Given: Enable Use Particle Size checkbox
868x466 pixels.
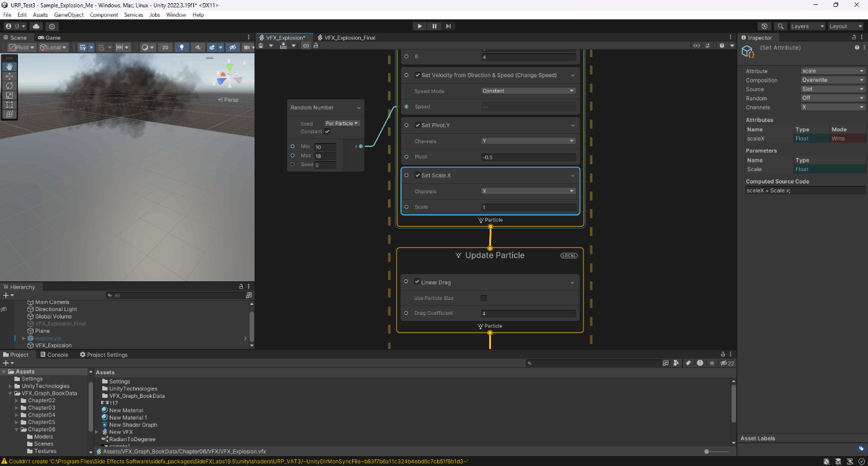Looking at the screenshot, I should (484, 298).
